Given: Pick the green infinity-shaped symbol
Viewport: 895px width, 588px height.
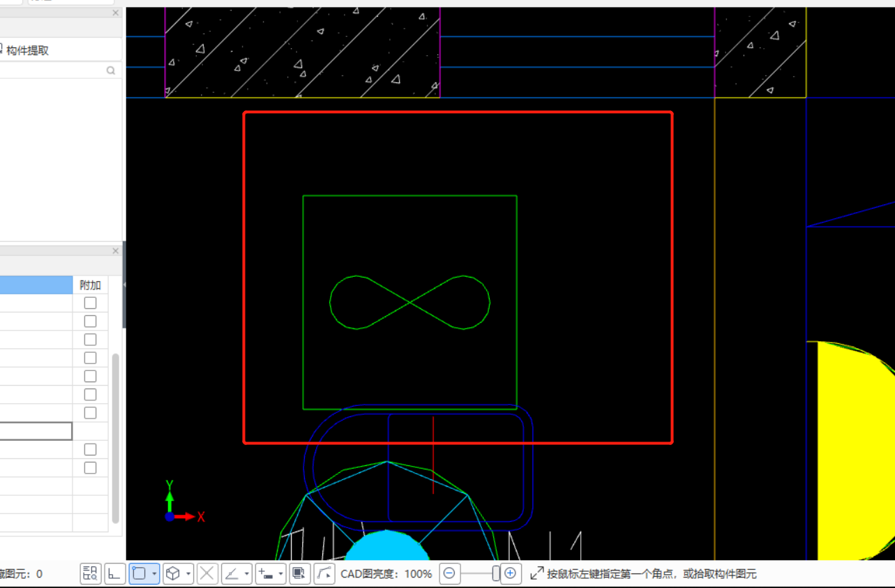Looking at the screenshot, I should click(409, 302).
